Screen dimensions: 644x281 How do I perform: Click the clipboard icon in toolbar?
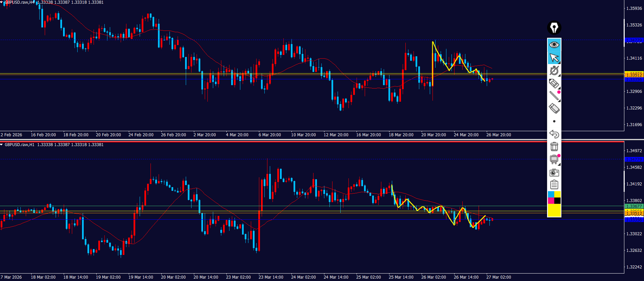[554, 185]
